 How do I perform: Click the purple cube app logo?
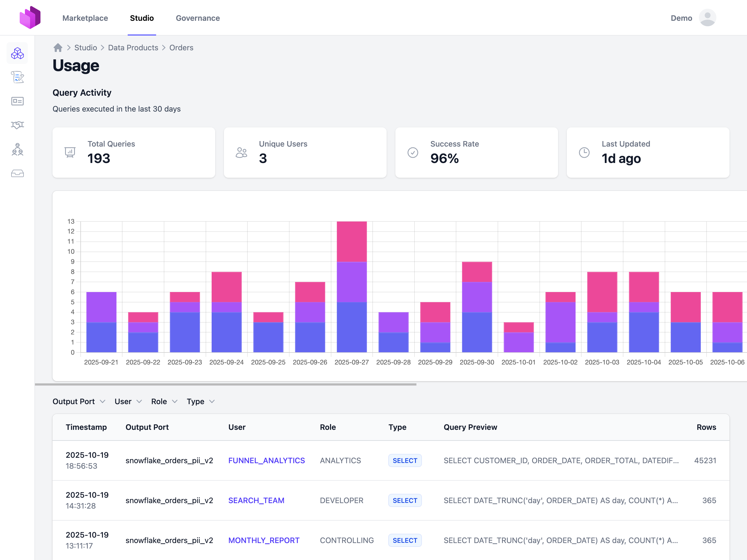(x=30, y=17)
